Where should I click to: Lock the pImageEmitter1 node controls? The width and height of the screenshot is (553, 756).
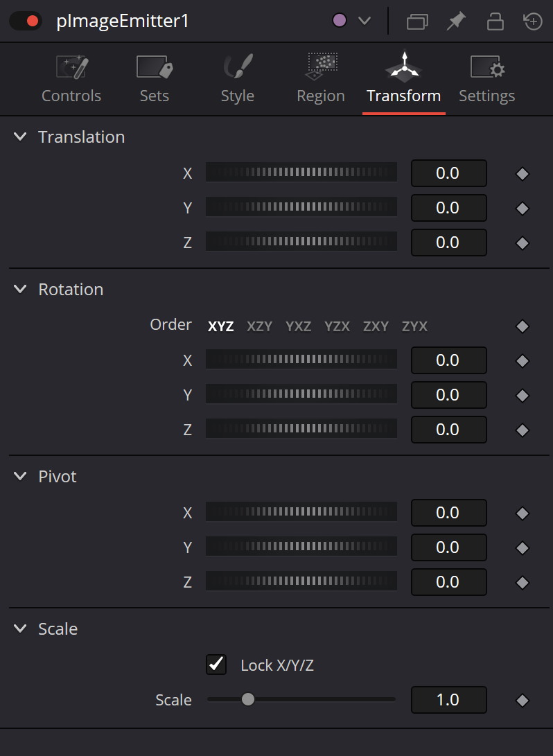click(x=495, y=21)
